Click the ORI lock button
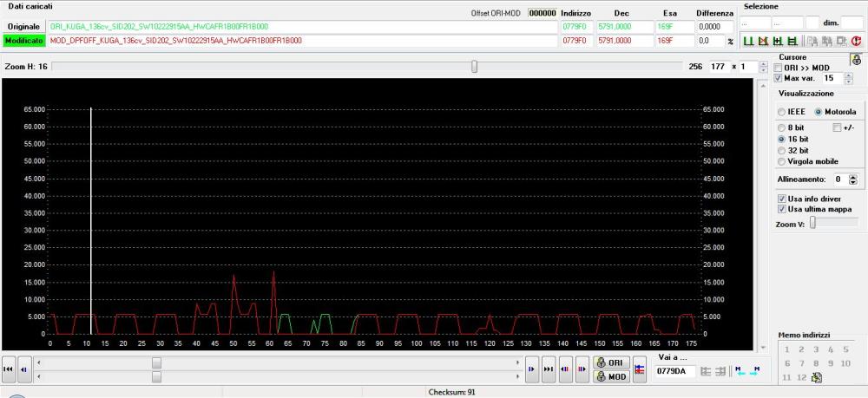868x398 pixels. pos(611,362)
